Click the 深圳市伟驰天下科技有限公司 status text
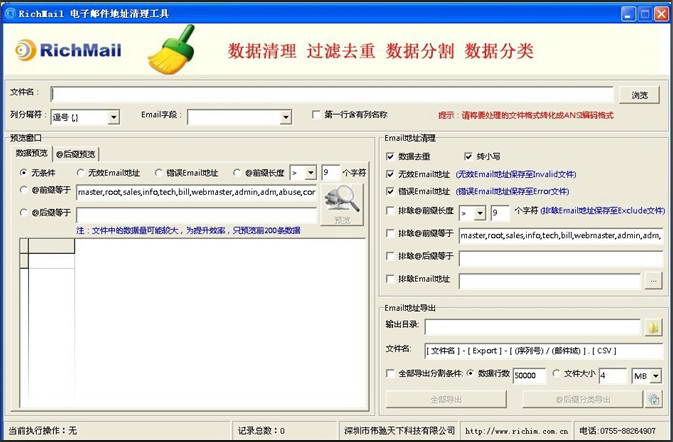Screen dimensions: 673x442 [x=400, y=430]
